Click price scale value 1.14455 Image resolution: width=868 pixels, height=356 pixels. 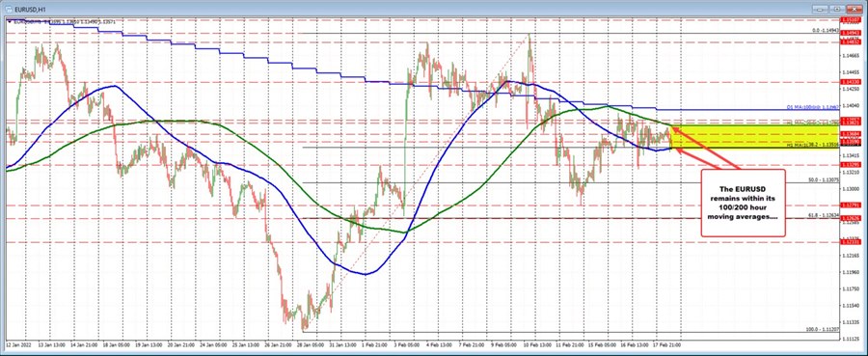tap(851, 72)
